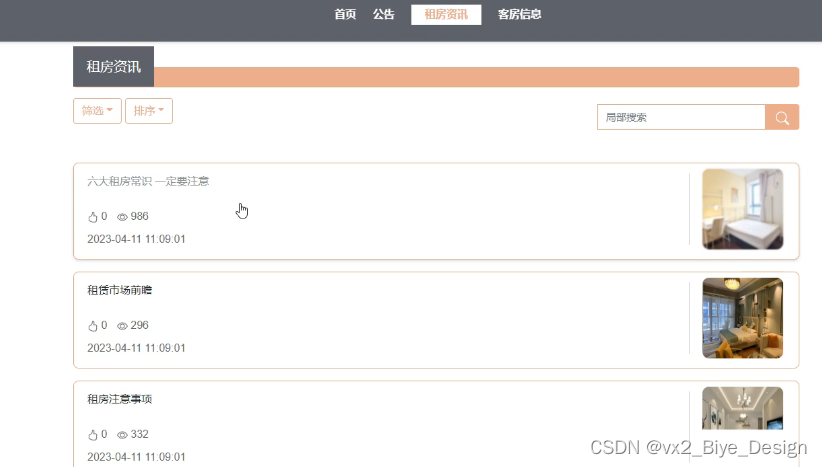Screen dimensions: 822x467
Task: Click the 租房资讯 section heading block
Action: pyautogui.click(x=113, y=67)
